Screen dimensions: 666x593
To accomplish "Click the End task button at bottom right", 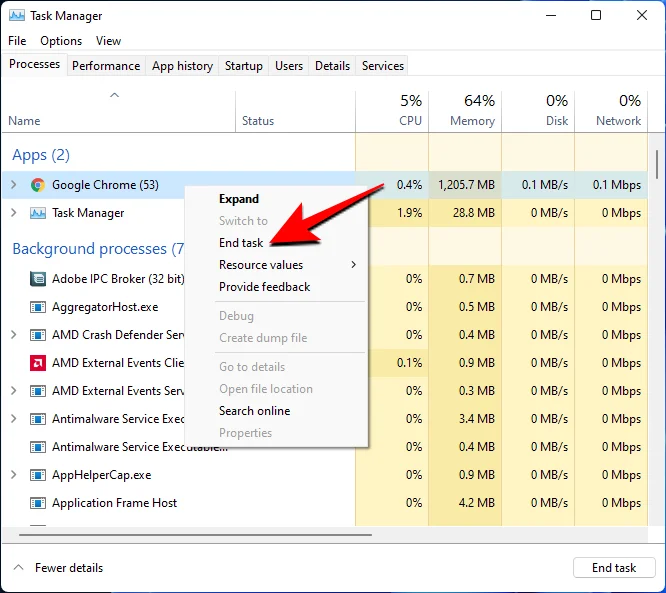I will [614, 568].
